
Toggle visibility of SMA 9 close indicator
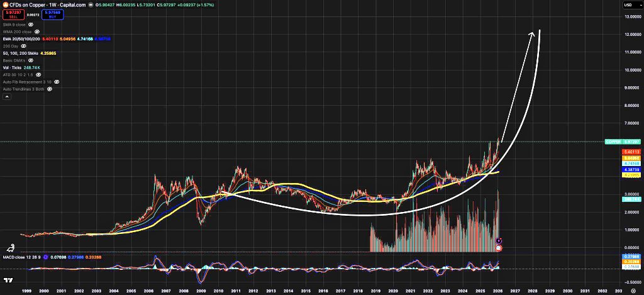[31, 24]
